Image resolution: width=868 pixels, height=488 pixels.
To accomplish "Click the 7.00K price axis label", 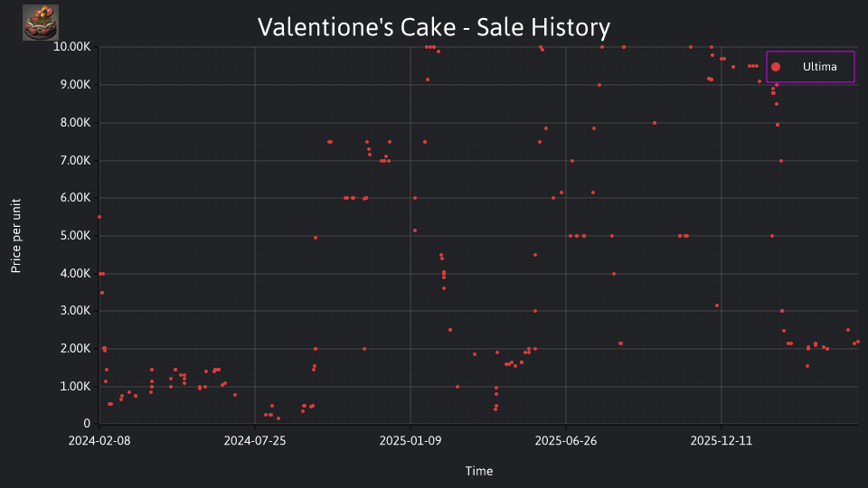I will click(x=75, y=161).
